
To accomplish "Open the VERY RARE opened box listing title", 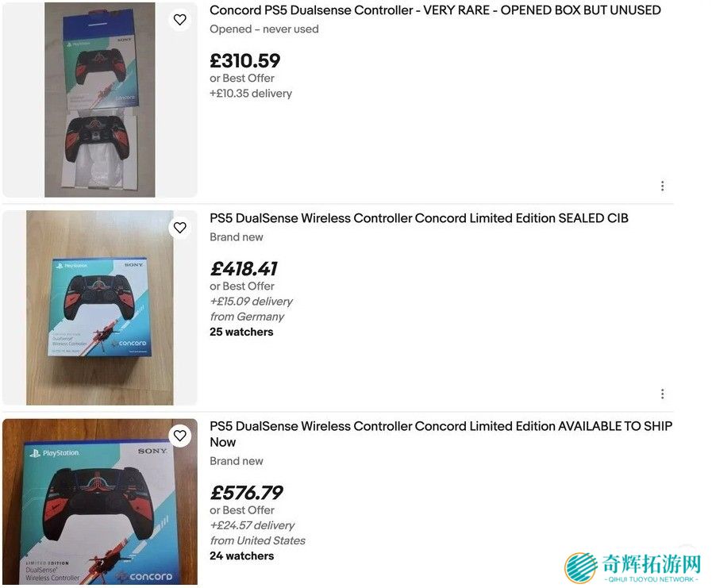I will 435,10.
